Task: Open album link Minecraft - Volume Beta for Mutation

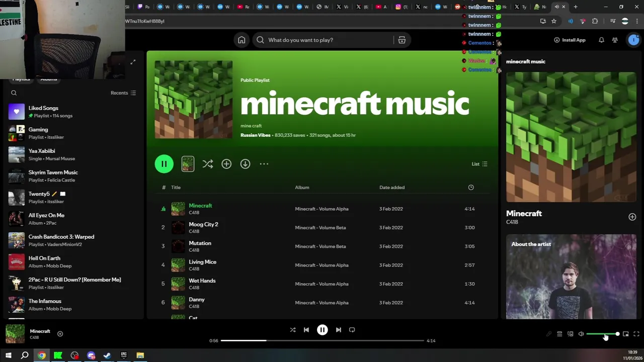Action: (320, 246)
